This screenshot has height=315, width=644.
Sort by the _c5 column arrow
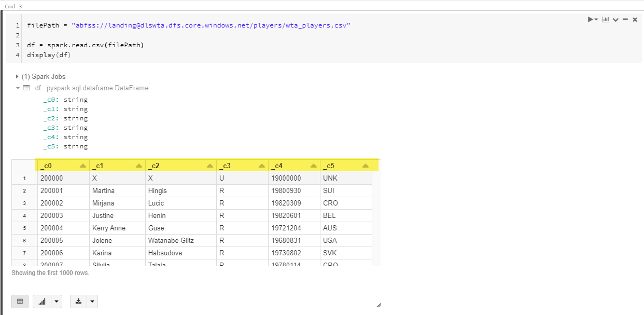[366, 166]
